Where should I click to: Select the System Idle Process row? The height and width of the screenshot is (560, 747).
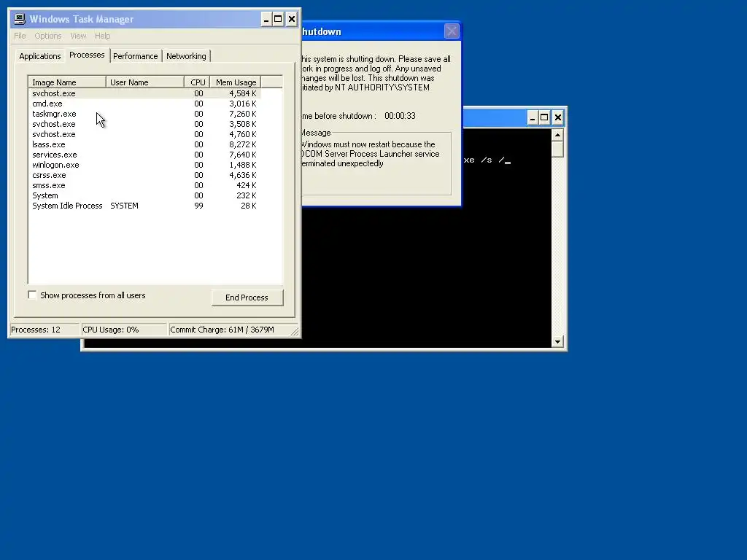click(145, 206)
